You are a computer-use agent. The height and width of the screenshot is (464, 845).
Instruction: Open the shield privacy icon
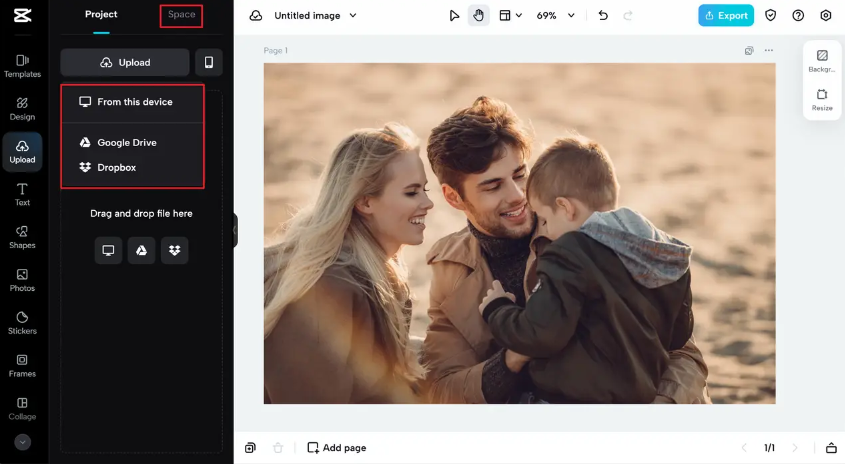pos(771,16)
